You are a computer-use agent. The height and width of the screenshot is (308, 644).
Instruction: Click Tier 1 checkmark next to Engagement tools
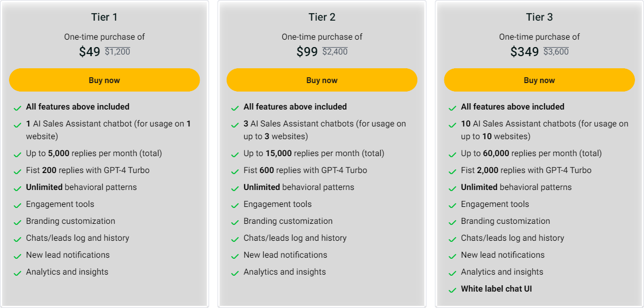click(17, 205)
